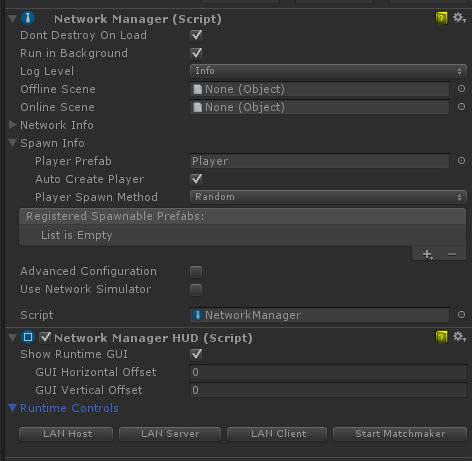Click the 'List is Empty' text

tap(77, 235)
